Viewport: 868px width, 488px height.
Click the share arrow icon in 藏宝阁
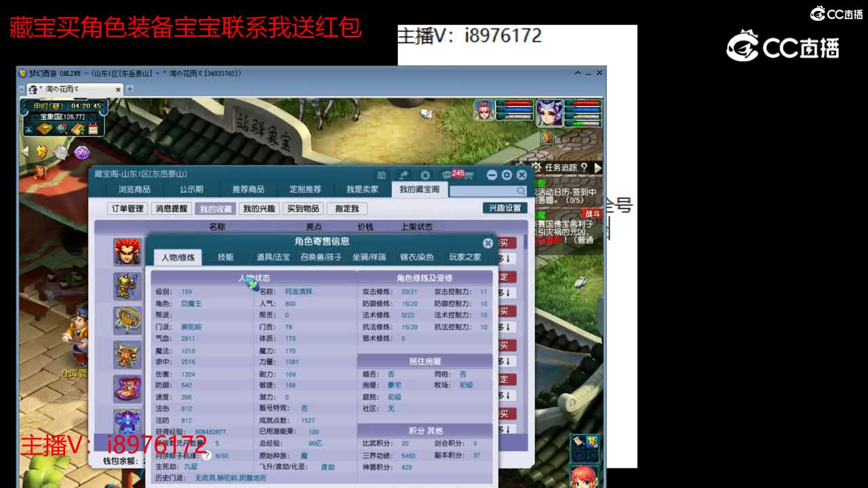click(x=403, y=175)
